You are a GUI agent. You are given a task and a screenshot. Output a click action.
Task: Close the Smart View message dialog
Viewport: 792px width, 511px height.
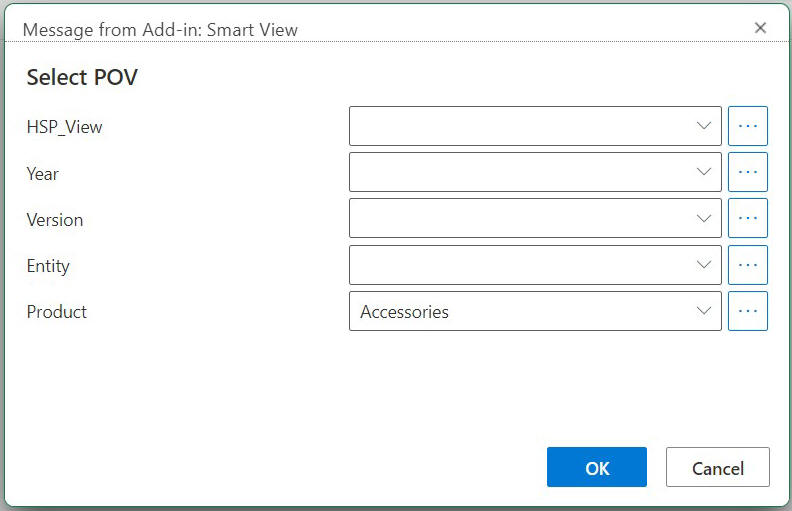[x=760, y=28]
